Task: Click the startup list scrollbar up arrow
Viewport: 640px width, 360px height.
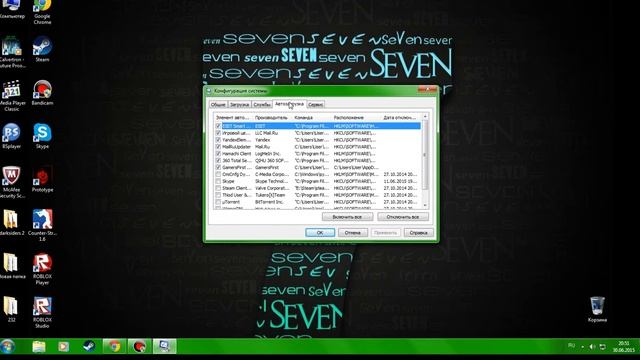Action: [425, 117]
